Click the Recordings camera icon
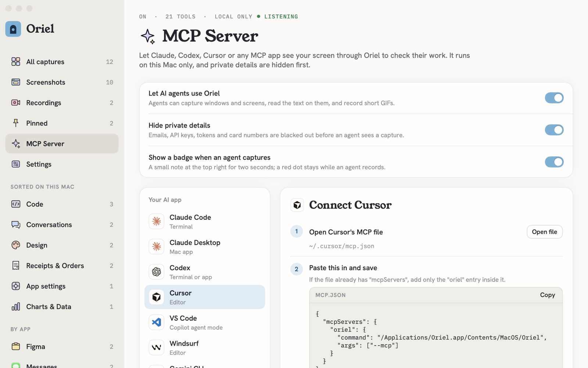Image resolution: width=588 pixels, height=368 pixels. (x=16, y=103)
